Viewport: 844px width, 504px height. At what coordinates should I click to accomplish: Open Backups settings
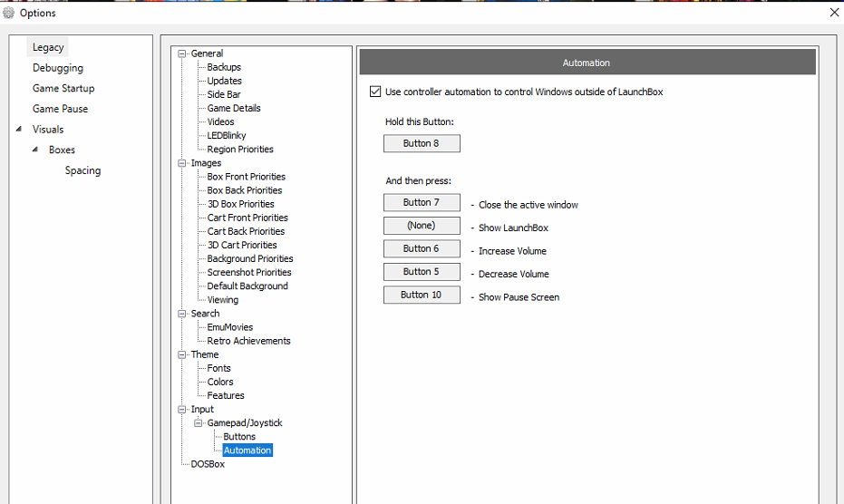pyautogui.click(x=224, y=67)
